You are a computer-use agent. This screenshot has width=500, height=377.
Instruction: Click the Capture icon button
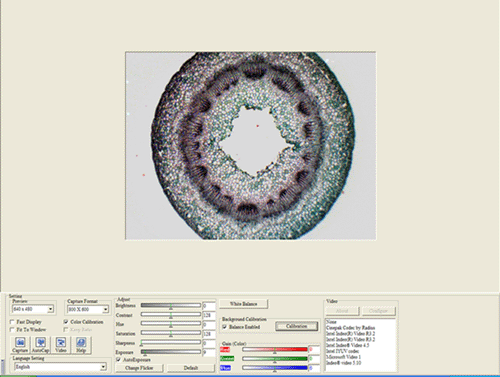click(20, 345)
